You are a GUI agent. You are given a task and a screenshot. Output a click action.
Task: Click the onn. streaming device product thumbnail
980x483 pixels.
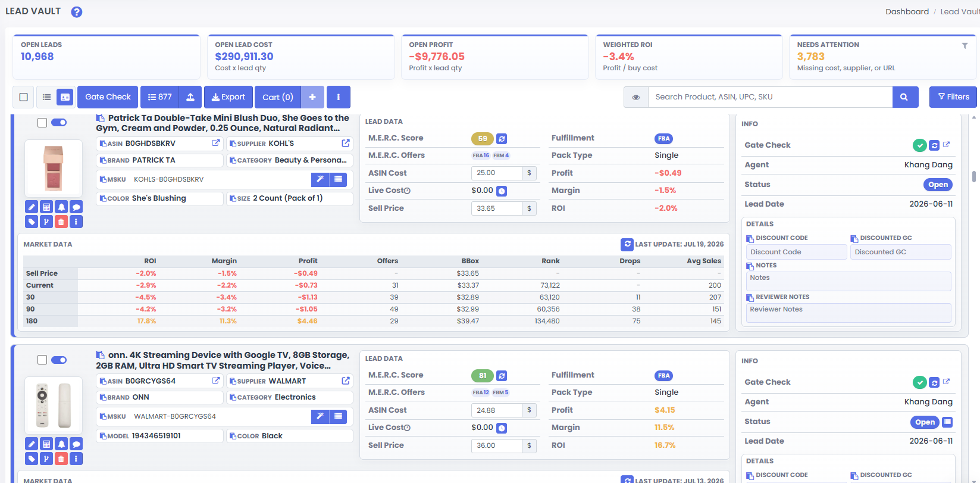point(54,405)
